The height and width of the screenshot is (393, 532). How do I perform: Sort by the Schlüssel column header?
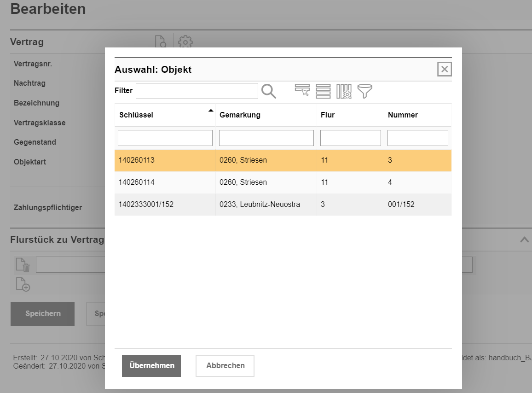pos(136,115)
